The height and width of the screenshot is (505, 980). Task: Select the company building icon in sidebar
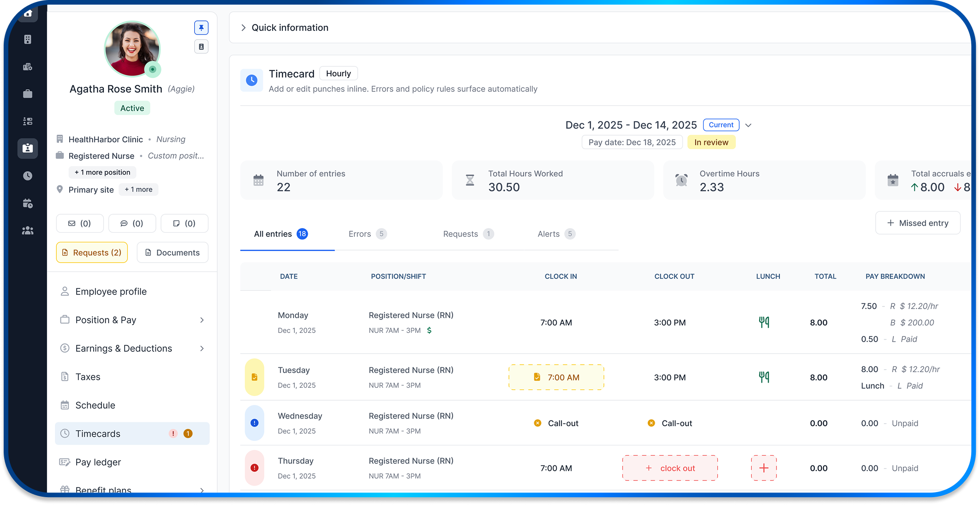tap(28, 39)
